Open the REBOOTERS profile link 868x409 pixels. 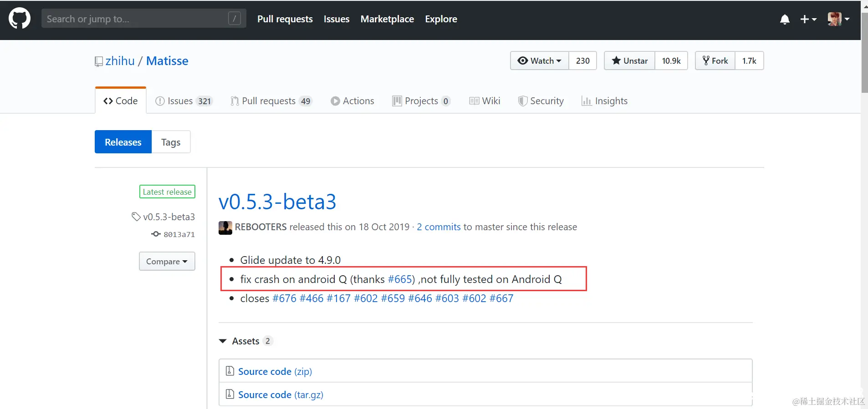(x=261, y=227)
